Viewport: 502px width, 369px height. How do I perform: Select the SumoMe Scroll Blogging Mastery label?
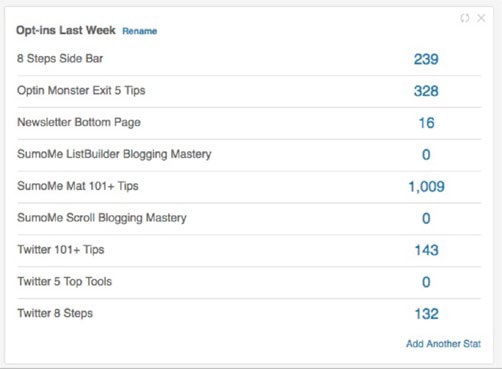tap(102, 218)
